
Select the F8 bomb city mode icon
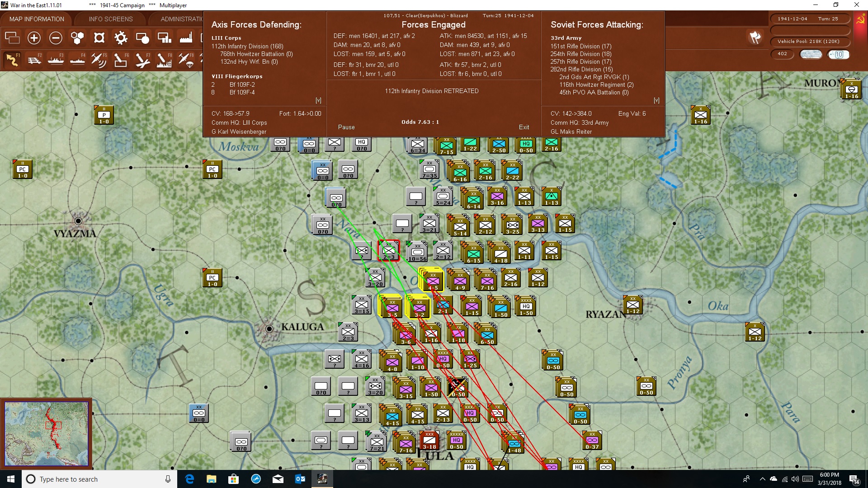[x=164, y=60]
